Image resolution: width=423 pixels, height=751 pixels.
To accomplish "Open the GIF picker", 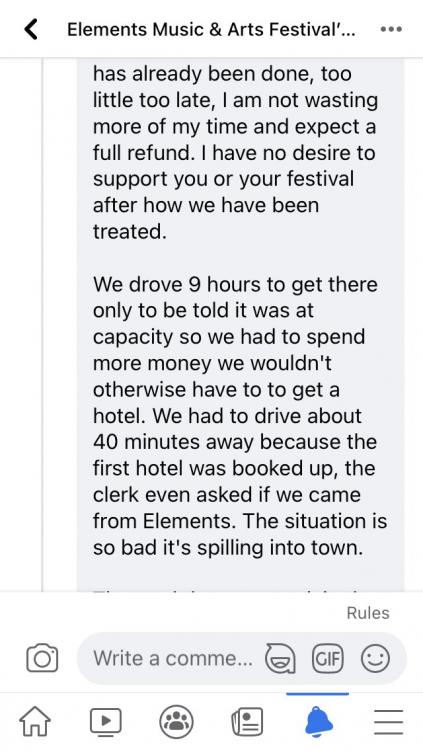I will point(328,659).
